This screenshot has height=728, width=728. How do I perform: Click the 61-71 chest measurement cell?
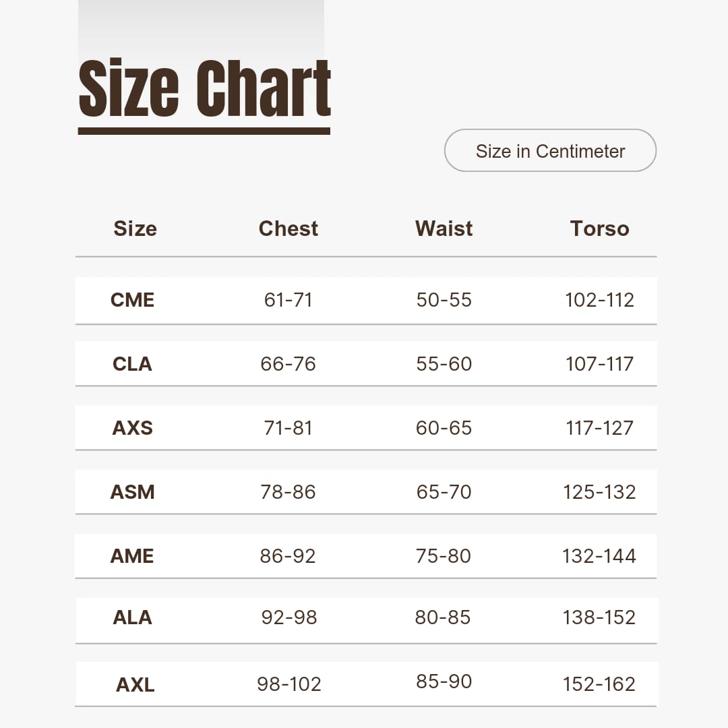tap(288, 300)
